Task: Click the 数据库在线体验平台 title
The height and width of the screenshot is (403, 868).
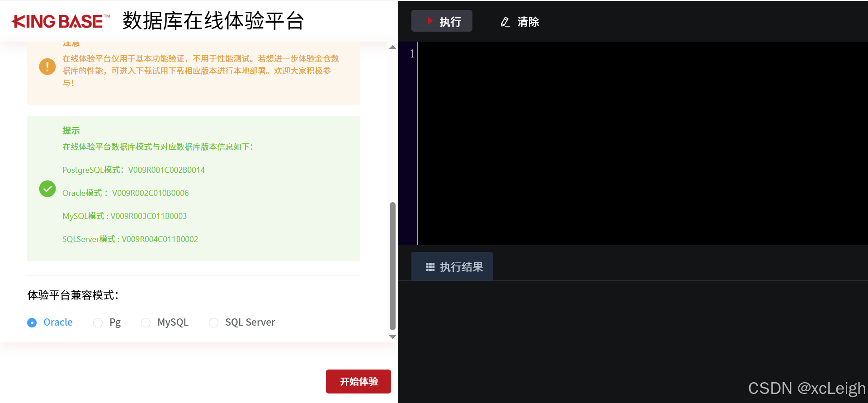Action: pyautogui.click(x=213, y=21)
